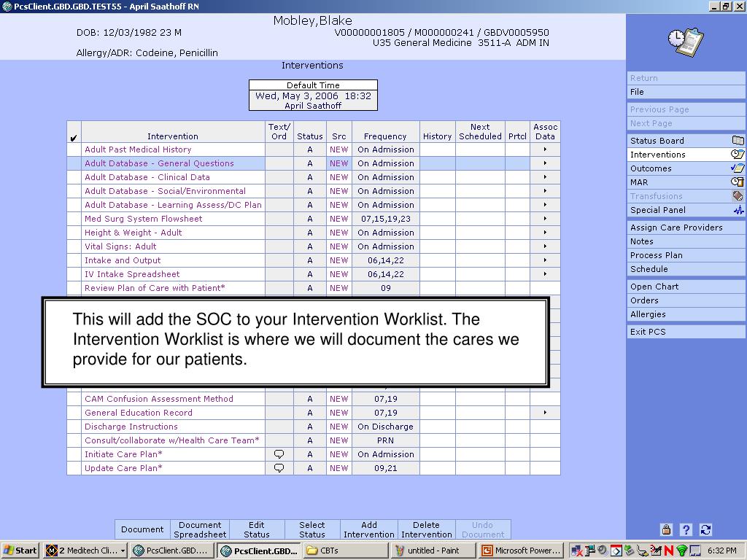Expand Assoc Data arrow for Vital Signs: Adult
The image size is (747, 560).
[545, 246]
